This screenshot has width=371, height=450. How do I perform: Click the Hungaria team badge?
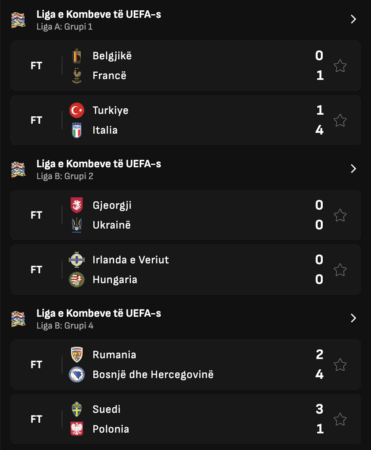pyautogui.click(x=77, y=280)
